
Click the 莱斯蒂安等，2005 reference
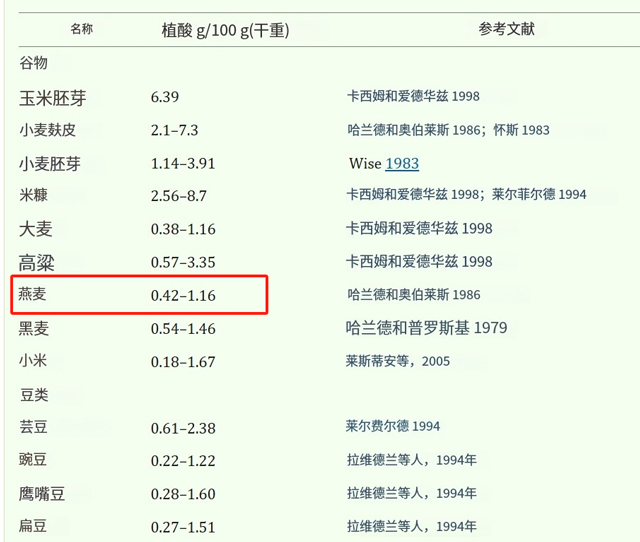click(398, 361)
